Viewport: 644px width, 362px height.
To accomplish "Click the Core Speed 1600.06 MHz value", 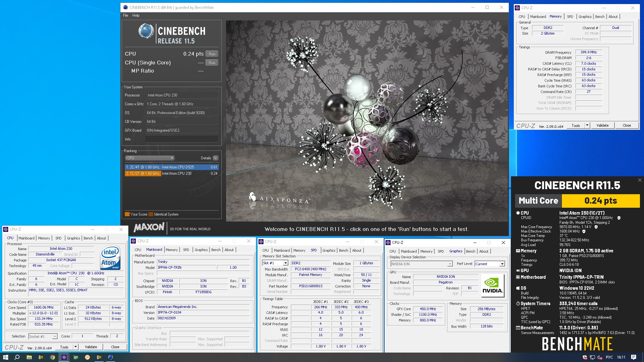I will pos(44,308).
